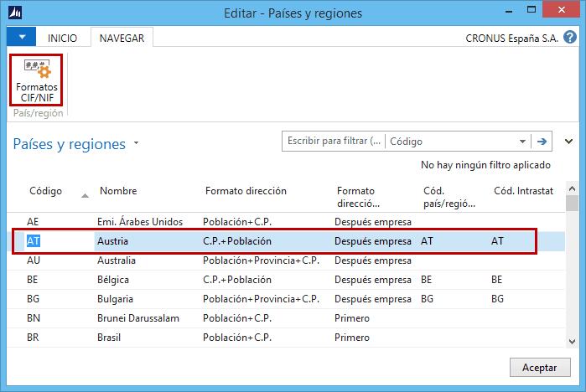The height and width of the screenshot is (392, 586).
Task: Click the Cód. Intrastat column header
Action: pyautogui.click(x=523, y=191)
